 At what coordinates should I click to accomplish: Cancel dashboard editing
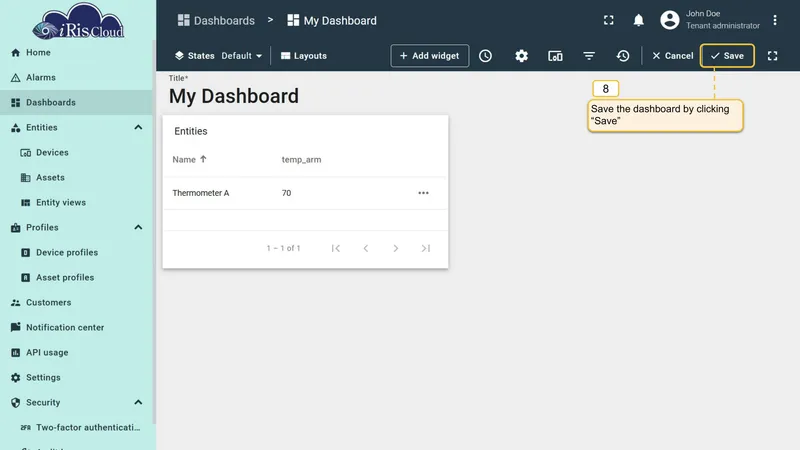point(672,56)
